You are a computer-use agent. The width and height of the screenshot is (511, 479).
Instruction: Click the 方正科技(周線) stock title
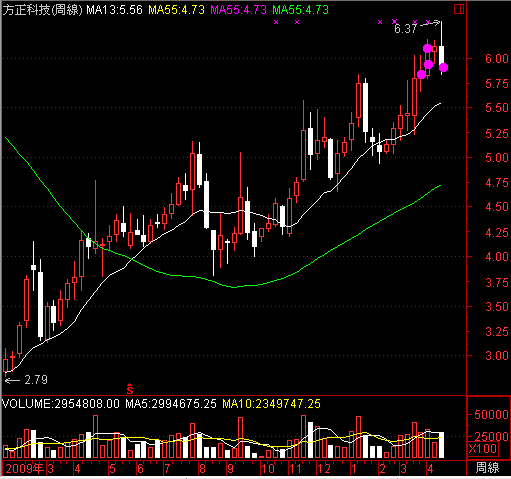point(42,10)
